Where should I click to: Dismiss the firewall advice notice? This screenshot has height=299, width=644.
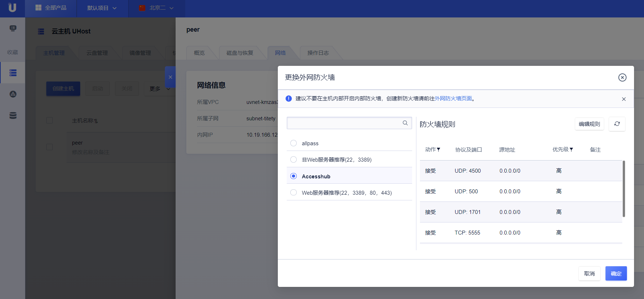click(x=624, y=99)
